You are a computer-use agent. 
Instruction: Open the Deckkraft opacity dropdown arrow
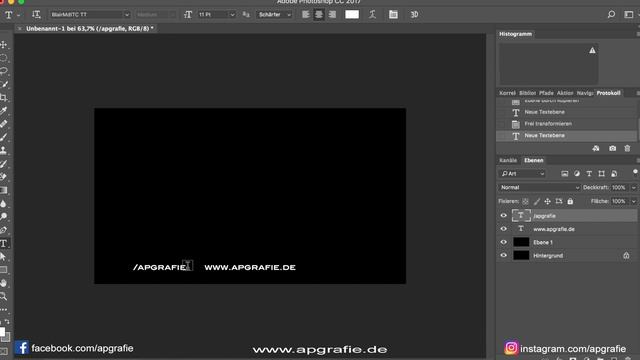[633, 187]
